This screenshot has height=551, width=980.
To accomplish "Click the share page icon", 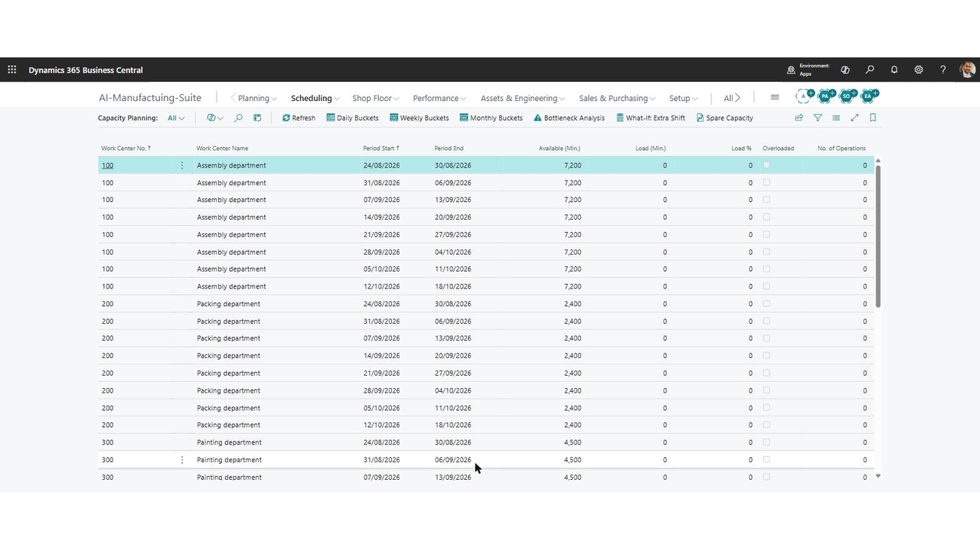I will point(799,118).
